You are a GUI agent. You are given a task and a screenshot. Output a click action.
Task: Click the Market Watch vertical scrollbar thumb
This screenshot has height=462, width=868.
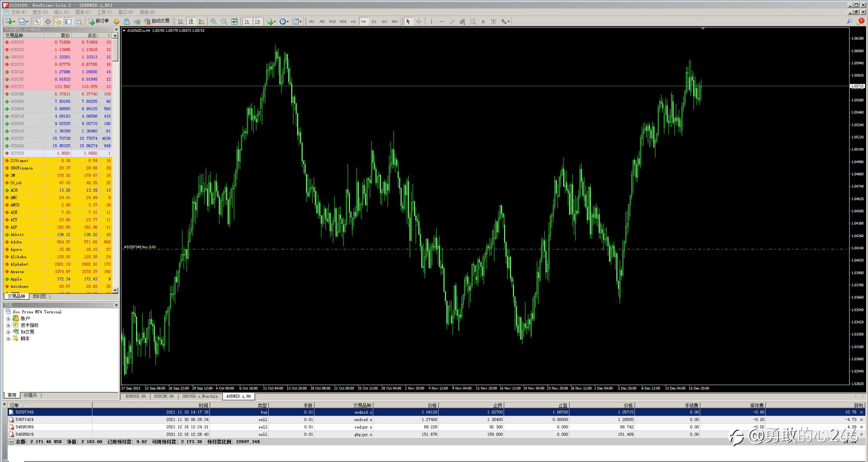115,50
